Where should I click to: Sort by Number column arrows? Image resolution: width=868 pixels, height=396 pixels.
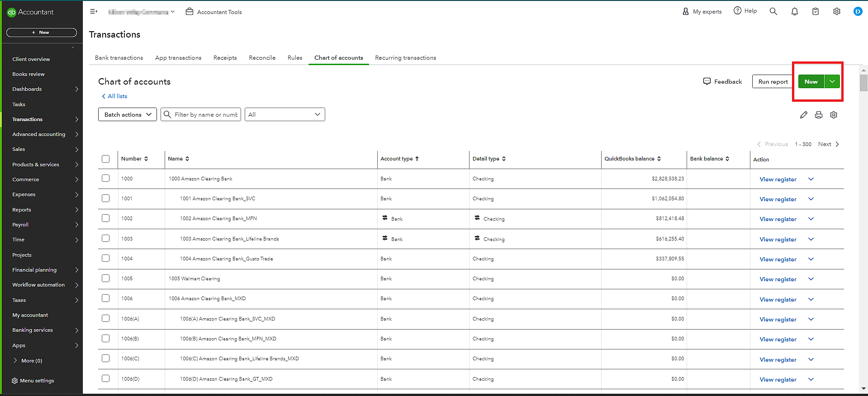(146, 159)
